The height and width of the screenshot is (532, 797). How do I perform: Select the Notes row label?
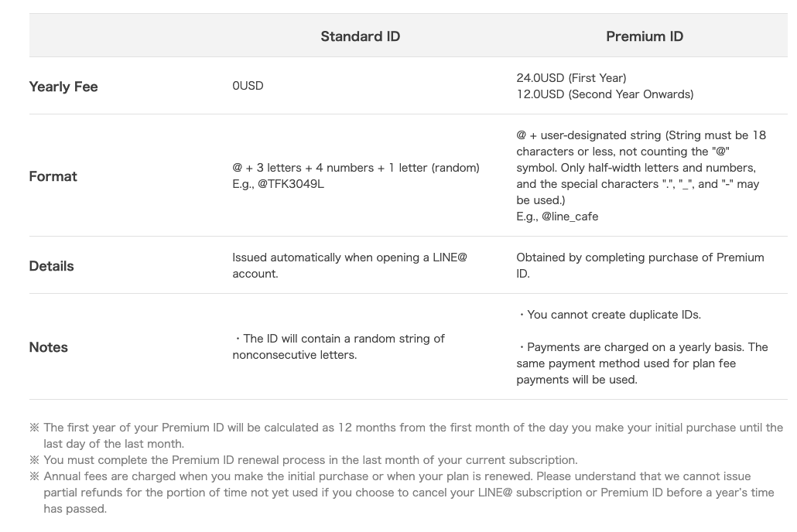(49, 347)
